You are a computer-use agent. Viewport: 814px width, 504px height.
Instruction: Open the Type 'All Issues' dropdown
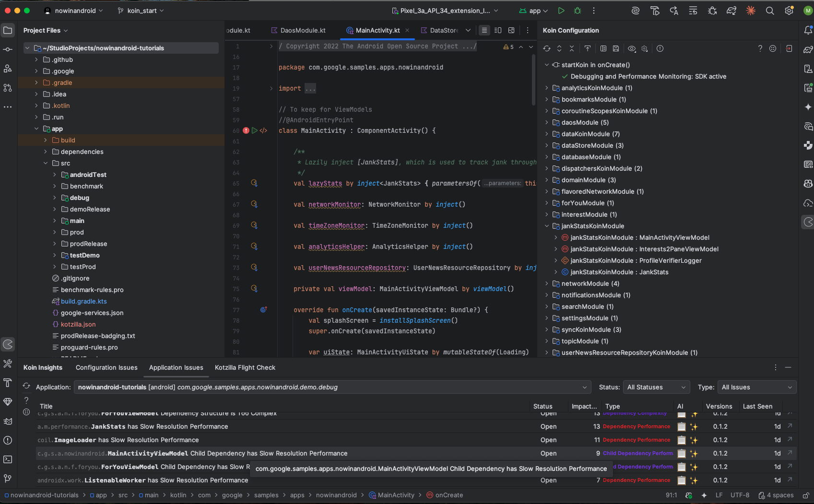[x=756, y=387]
